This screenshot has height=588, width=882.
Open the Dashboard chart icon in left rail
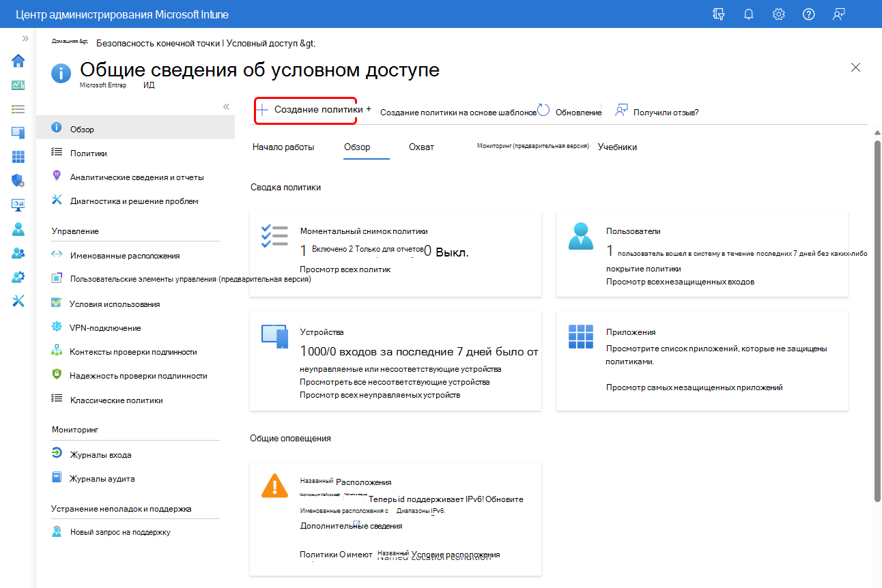coord(18,85)
